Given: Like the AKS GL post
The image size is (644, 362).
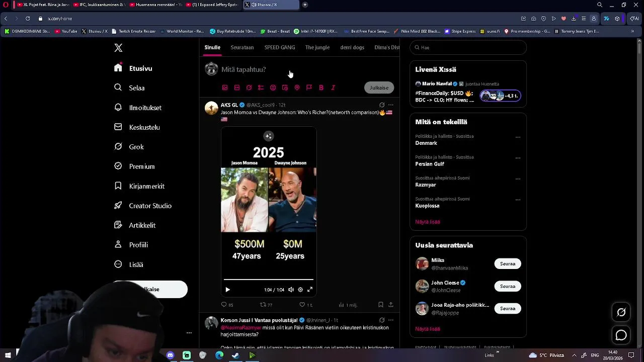Looking at the screenshot, I should [306, 305].
